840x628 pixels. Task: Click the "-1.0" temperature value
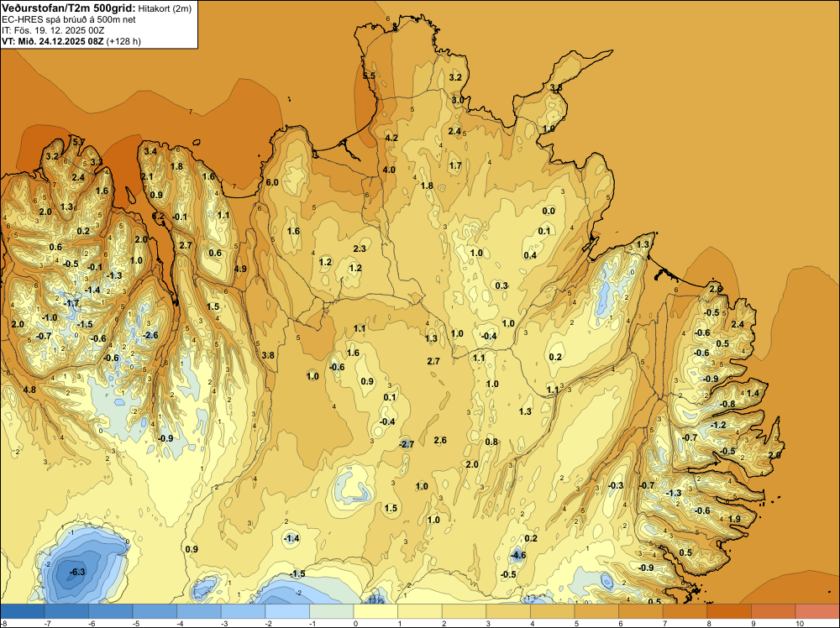point(50,317)
